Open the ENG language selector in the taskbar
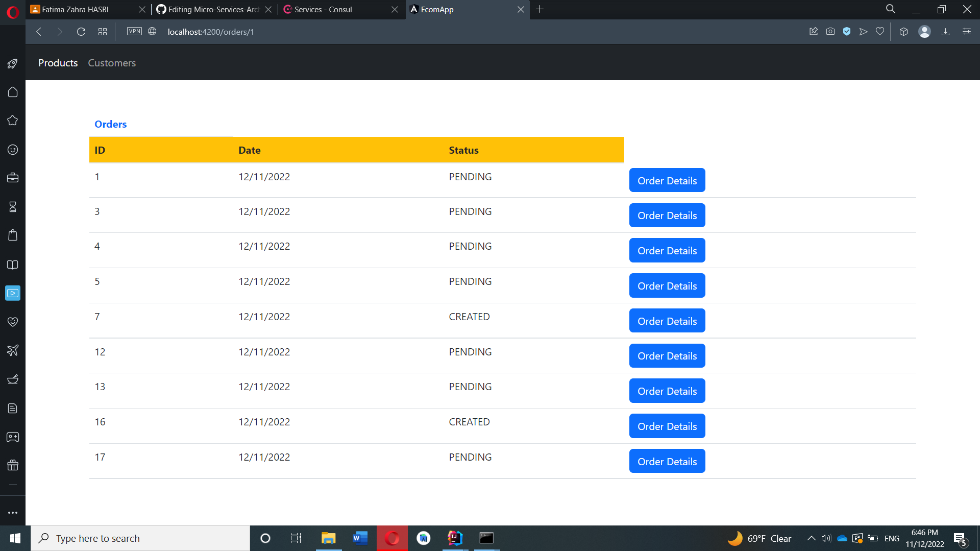 [891, 538]
